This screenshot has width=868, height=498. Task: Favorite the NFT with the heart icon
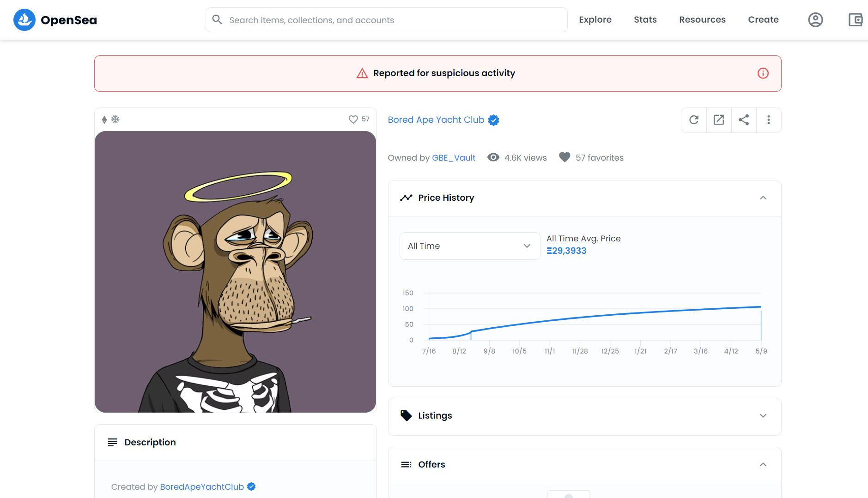coord(353,120)
